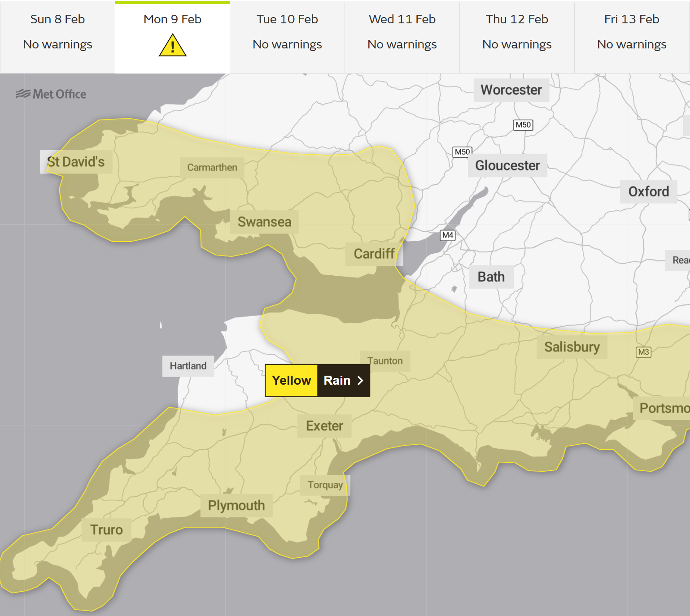Select the M4 motorway shield icon

[x=447, y=235]
